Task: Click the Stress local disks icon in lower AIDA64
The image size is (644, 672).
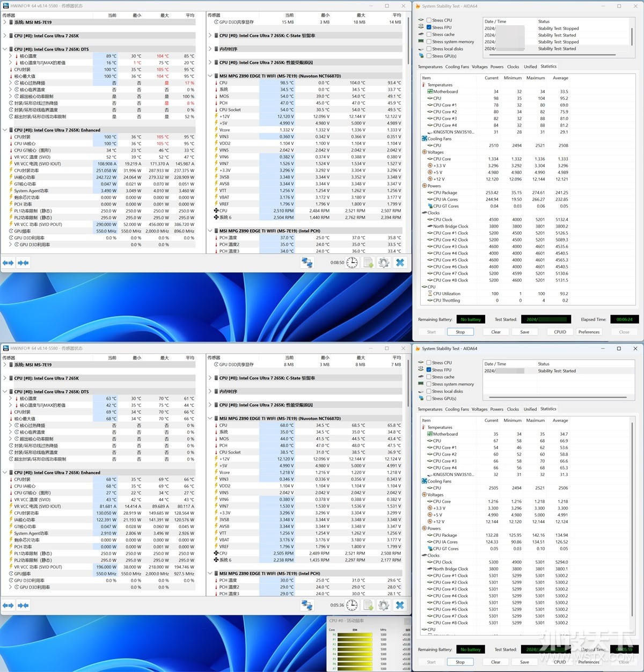Action: (x=421, y=391)
